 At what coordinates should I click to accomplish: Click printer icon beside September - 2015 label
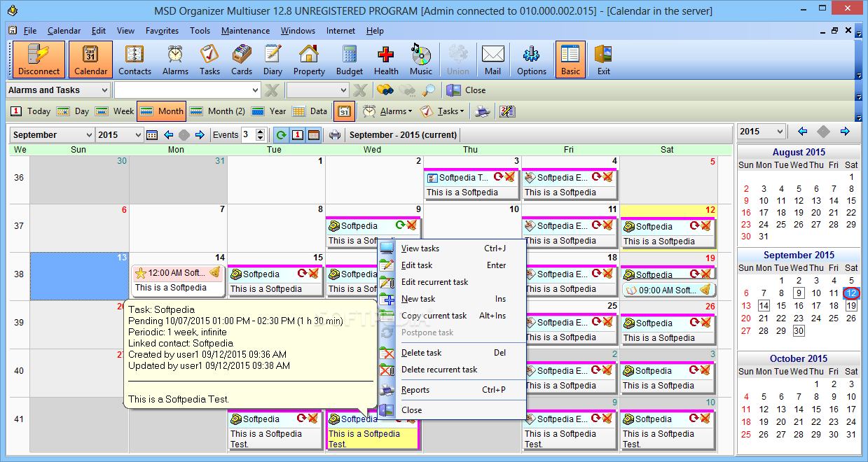pyautogui.click(x=335, y=134)
